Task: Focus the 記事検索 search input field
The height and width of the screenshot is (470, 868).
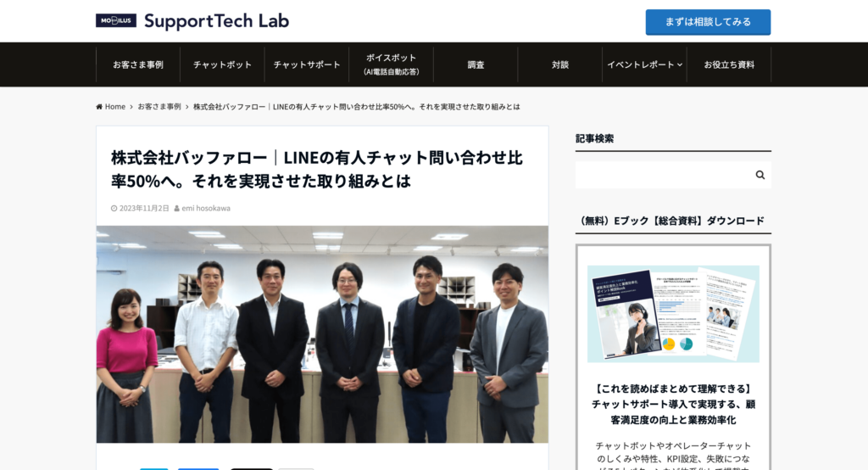Action: pos(663,175)
